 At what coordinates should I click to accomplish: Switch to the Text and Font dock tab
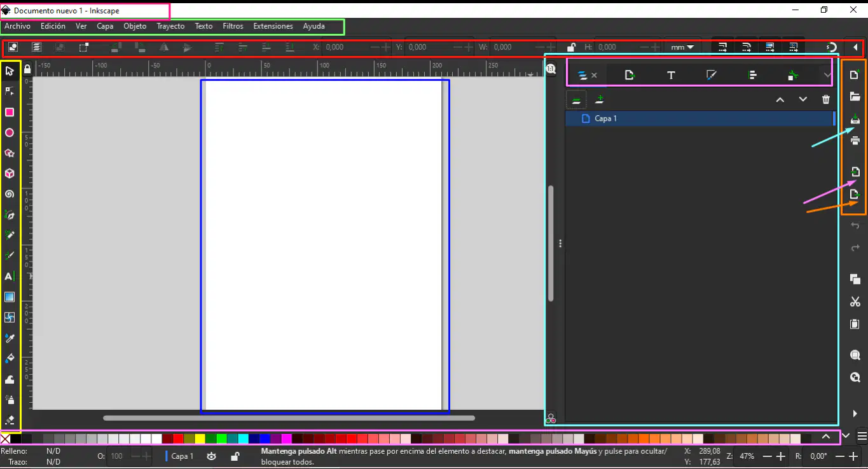671,75
